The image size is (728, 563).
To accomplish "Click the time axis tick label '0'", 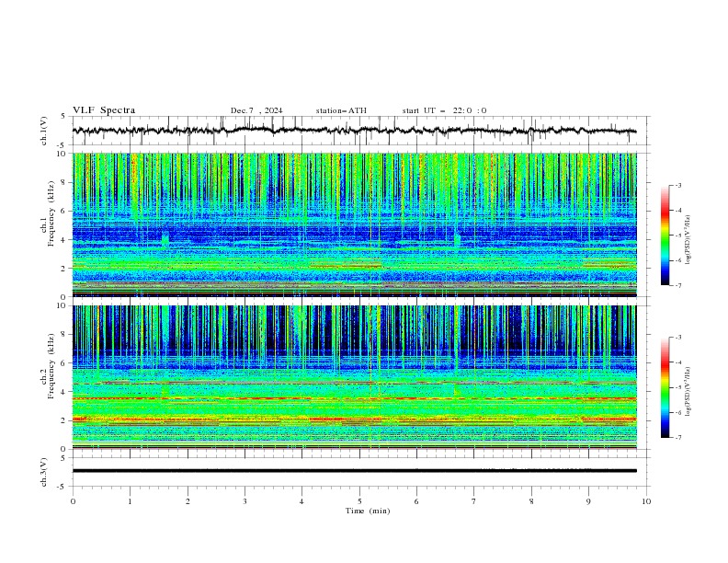I will click(73, 501).
